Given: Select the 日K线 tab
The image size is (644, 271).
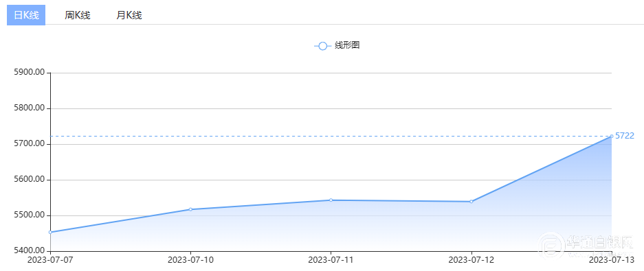Looking at the screenshot, I should [x=26, y=16].
